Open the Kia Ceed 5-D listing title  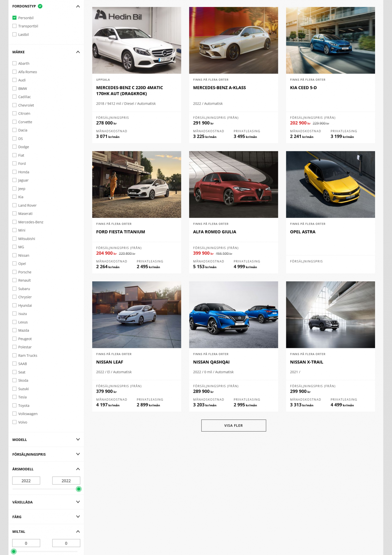[x=303, y=88]
